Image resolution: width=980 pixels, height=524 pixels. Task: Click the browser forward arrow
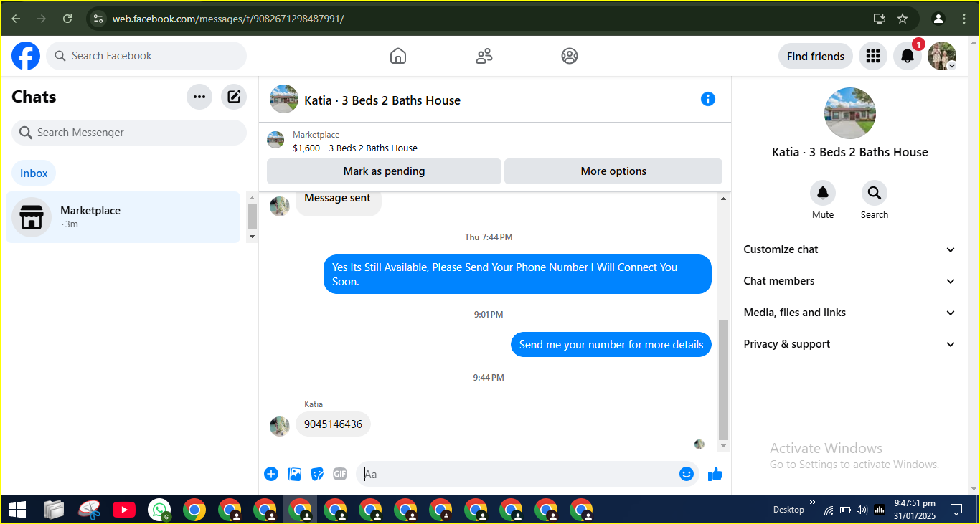[42, 19]
